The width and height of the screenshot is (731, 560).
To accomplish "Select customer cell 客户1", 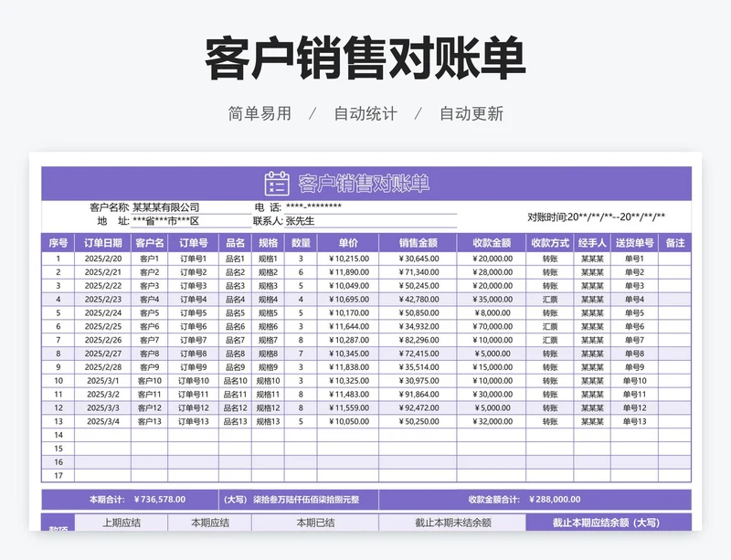I will pos(150,259).
